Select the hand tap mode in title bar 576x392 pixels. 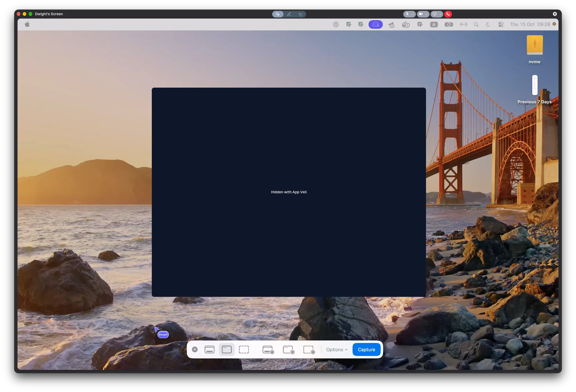click(300, 14)
